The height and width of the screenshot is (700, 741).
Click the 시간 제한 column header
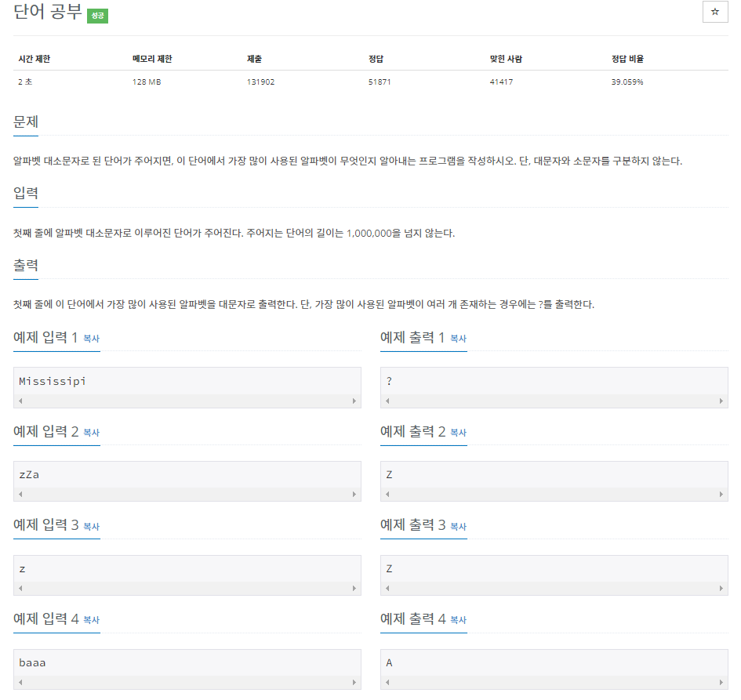coord(34,59)
